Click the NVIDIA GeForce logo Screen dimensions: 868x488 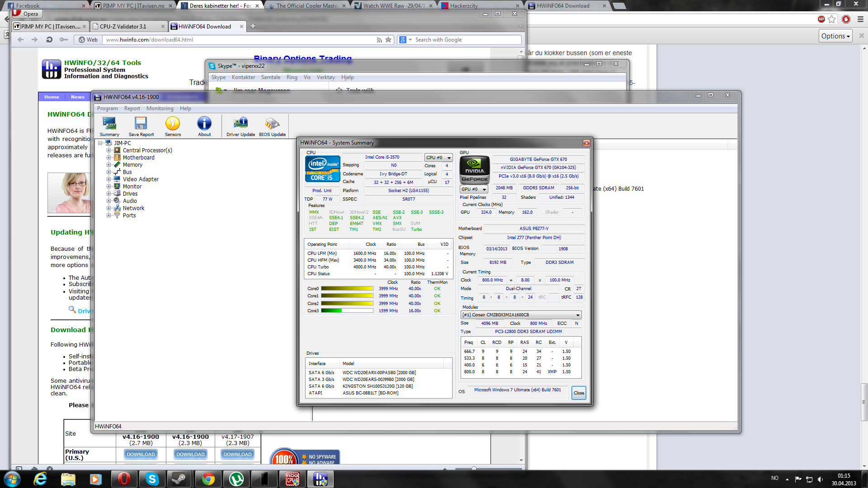(x=475, y=169)
